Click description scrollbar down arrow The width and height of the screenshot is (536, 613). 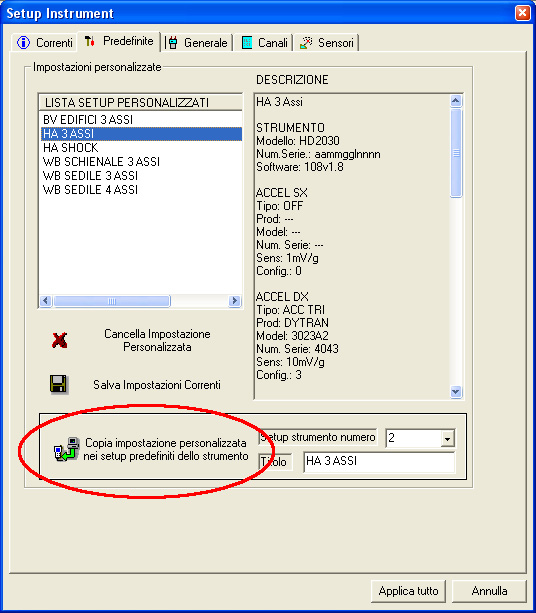point(456,391)
